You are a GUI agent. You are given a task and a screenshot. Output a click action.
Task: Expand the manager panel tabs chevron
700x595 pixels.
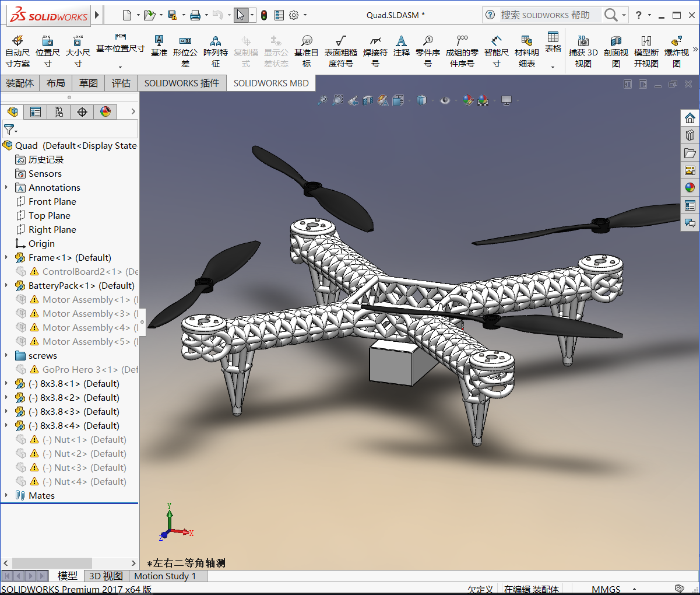pyautogui.click(x=133, y=111)
